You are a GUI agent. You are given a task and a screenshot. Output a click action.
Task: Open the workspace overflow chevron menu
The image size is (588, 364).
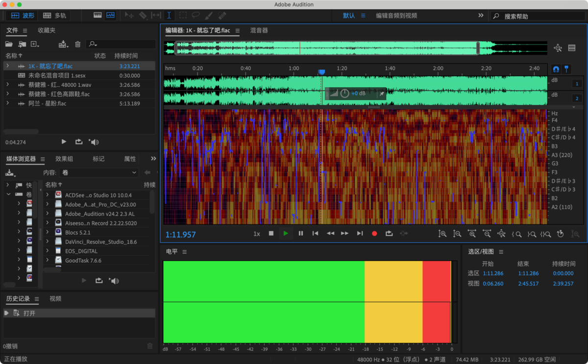point(481,16)
